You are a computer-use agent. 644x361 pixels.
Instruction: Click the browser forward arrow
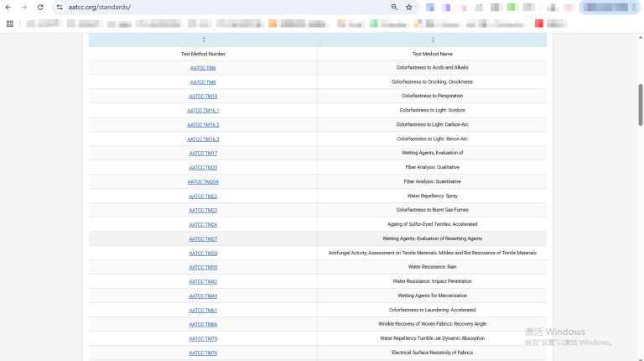(x=23, y=7)
